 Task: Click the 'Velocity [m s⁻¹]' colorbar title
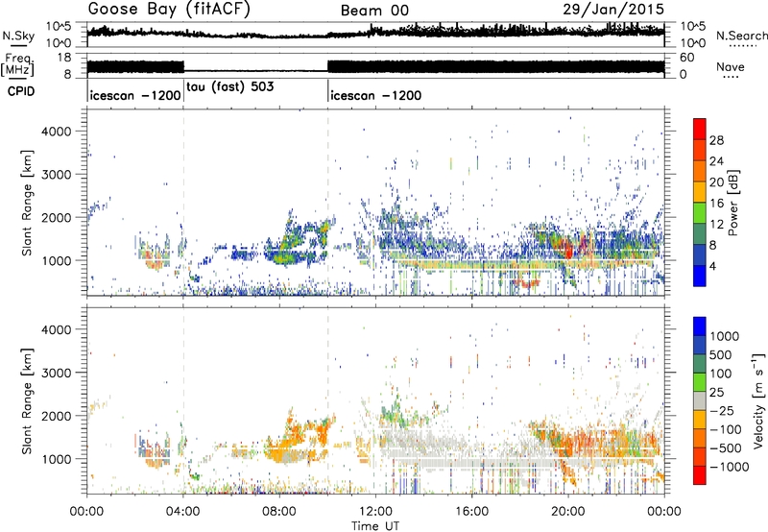click(758, 400)
